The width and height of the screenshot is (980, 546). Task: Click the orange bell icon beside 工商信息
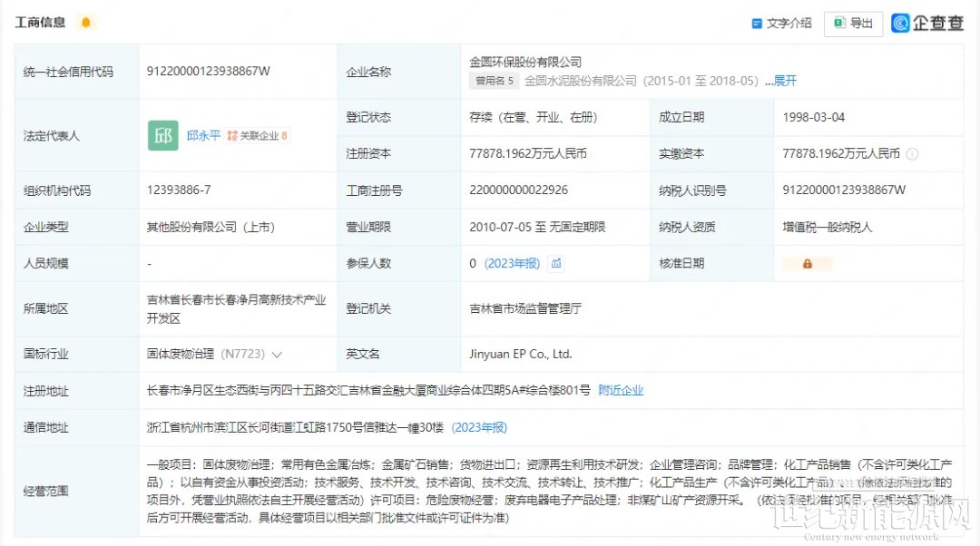pos(86,23)
